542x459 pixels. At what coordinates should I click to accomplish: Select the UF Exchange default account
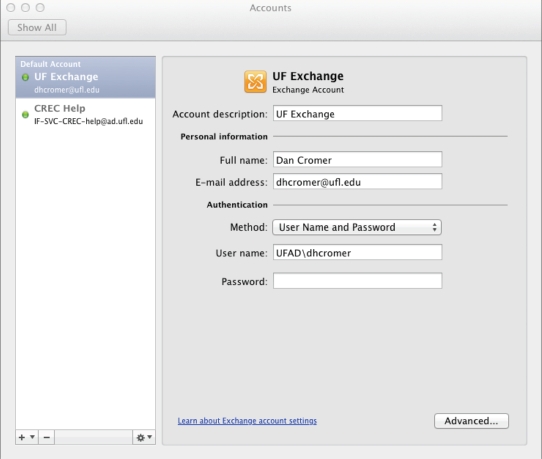[85, 77]
